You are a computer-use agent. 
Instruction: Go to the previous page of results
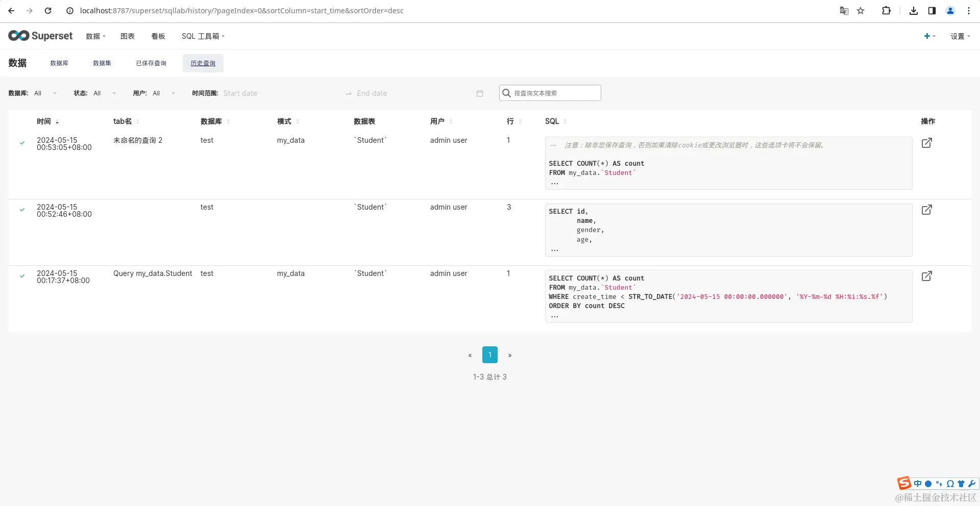point(470,355)
